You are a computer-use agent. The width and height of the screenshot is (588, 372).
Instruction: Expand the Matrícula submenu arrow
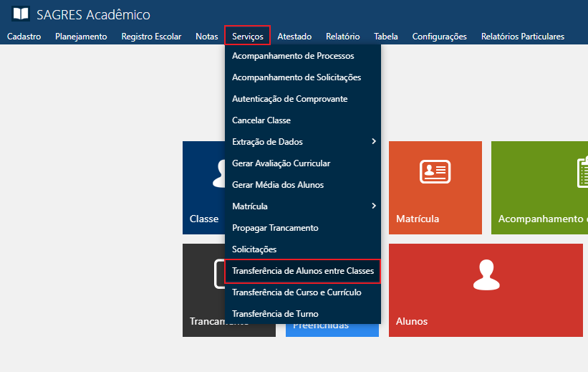pyautogui.click(x=374, y=206)
